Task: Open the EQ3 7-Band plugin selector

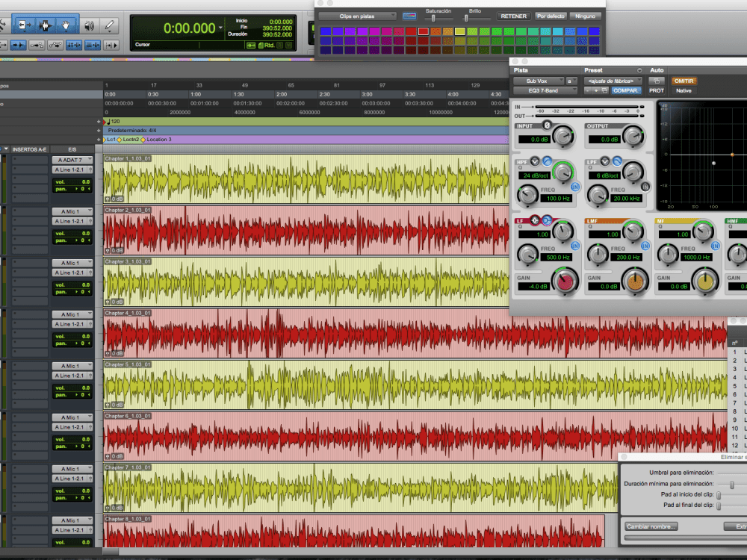Action: tap(545, 90)
